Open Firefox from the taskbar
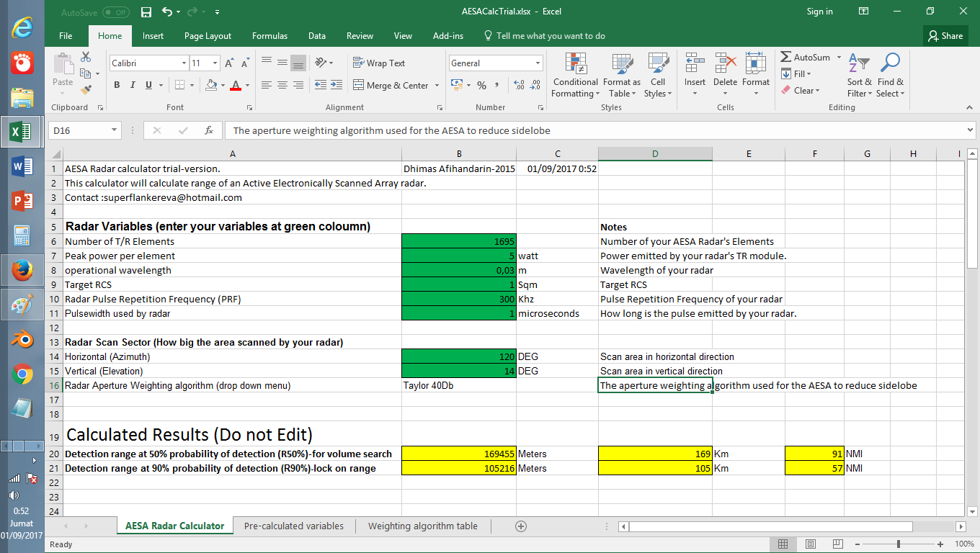Image resolution: width=980 pixels, height=553 pixels. pos(22,270)
